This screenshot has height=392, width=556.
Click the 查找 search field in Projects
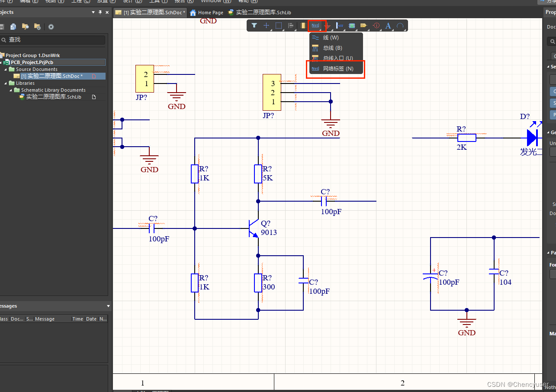click(53, 40)
